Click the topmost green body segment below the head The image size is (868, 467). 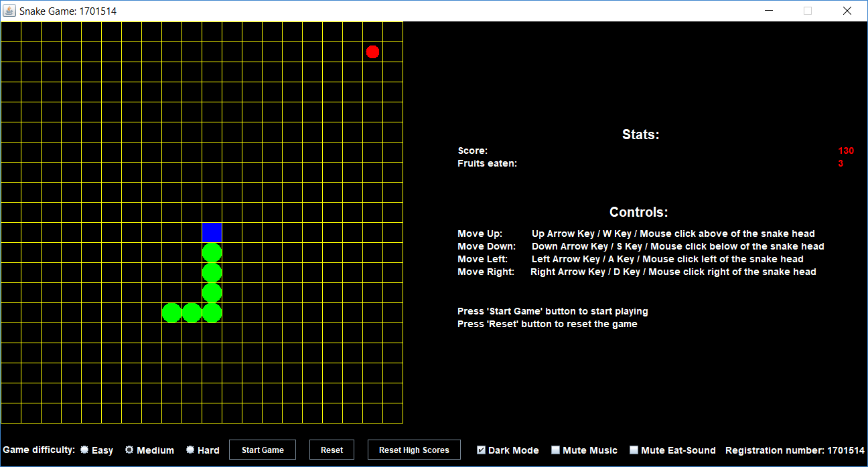[212, 252]
